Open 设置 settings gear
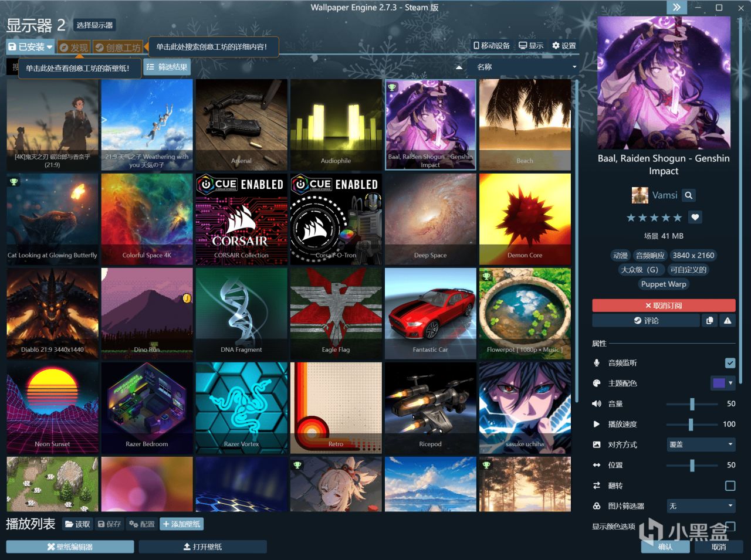This screenshot has height=560, width=751. pos(564,46)
